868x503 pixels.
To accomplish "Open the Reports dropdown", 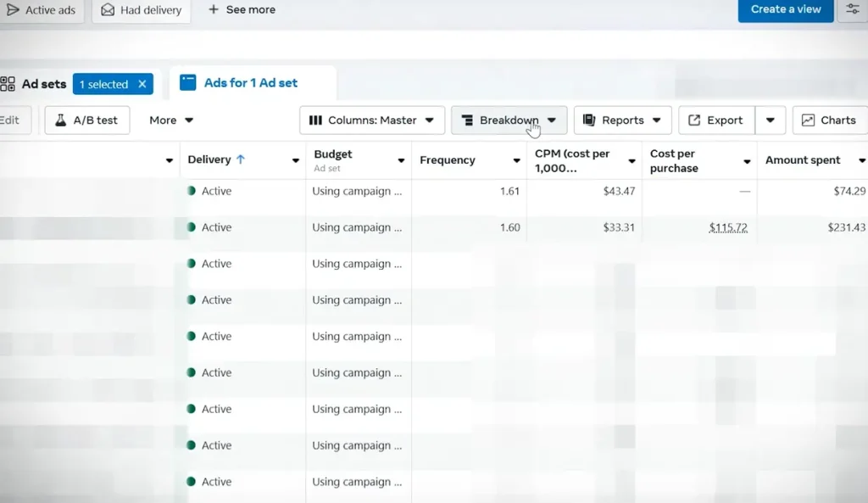I will point(623,120).
